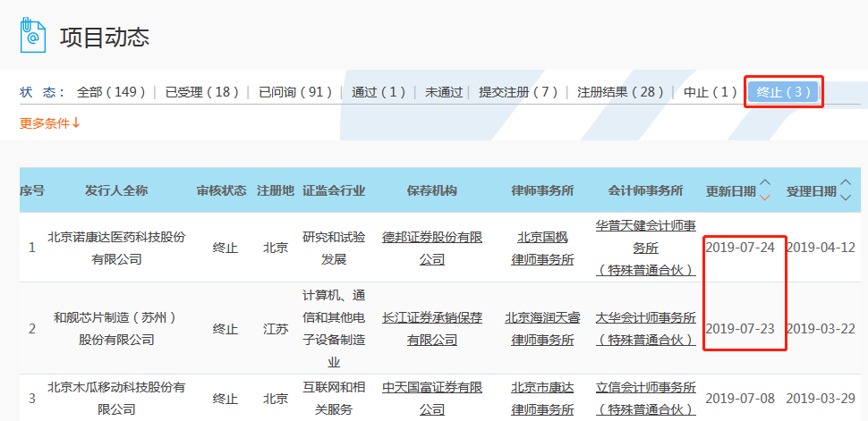The height and width of the screenshot is (421, 868).
Task: Click issuer 北京诺康达医药科技股份有限公司
Action: pos(116,248)
